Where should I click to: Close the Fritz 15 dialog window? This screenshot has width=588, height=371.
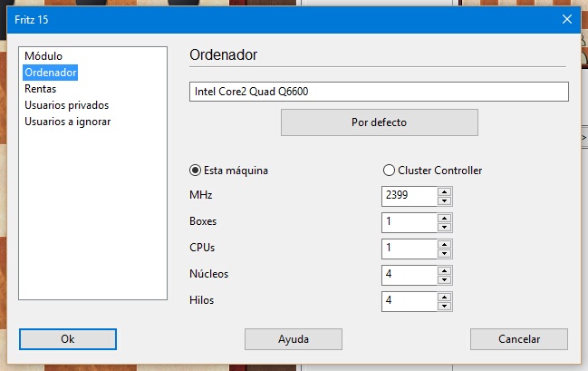coord(567,19)
